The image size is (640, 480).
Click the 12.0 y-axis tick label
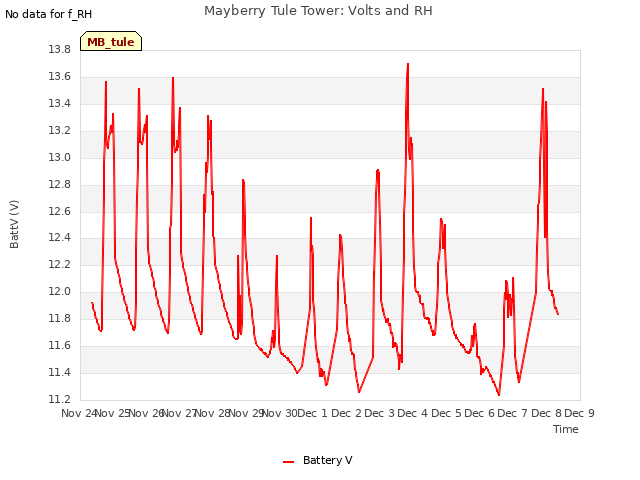(60, 291)
